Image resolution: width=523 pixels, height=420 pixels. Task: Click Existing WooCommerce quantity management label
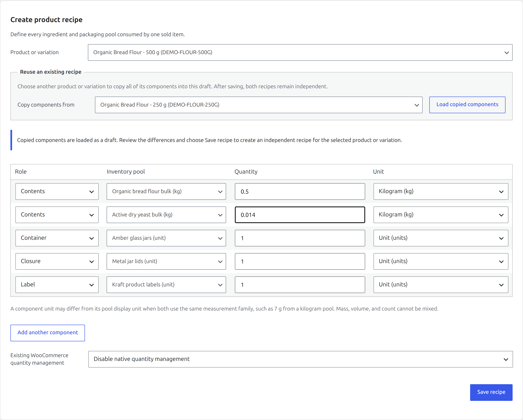coord(39,359)
